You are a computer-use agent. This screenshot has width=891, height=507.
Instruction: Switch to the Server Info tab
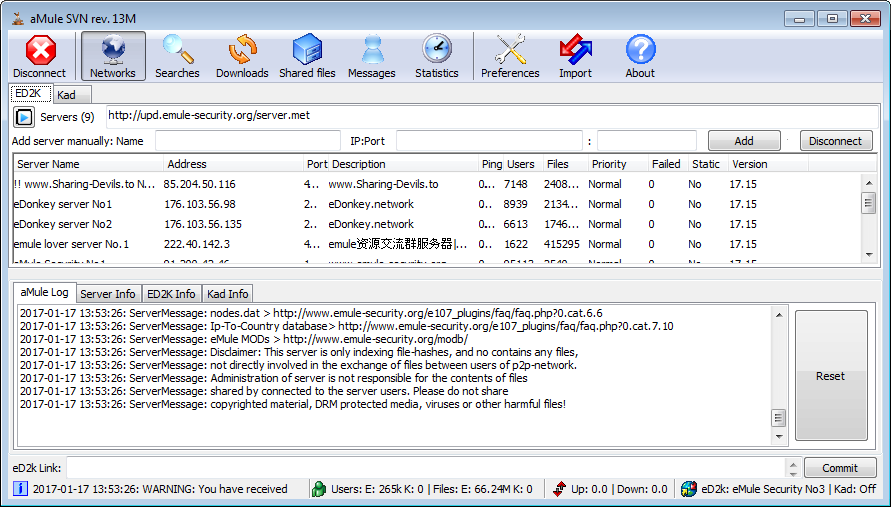(108, 294)
